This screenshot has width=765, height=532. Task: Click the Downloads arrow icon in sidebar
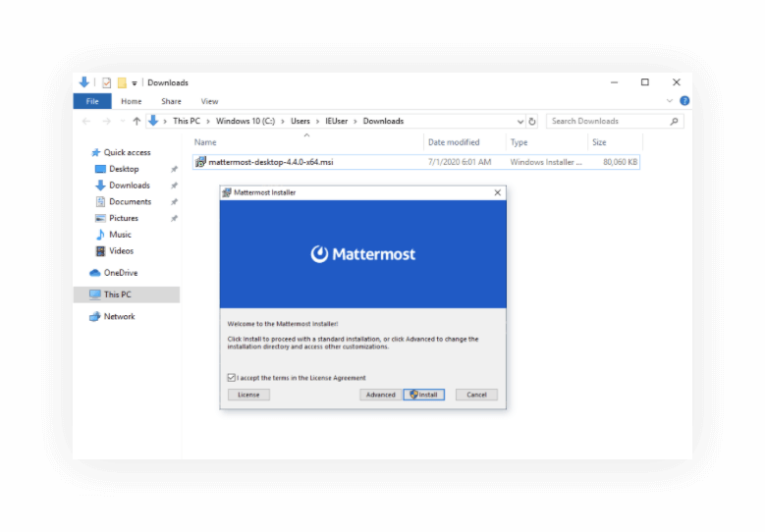(x=100, y=186)
